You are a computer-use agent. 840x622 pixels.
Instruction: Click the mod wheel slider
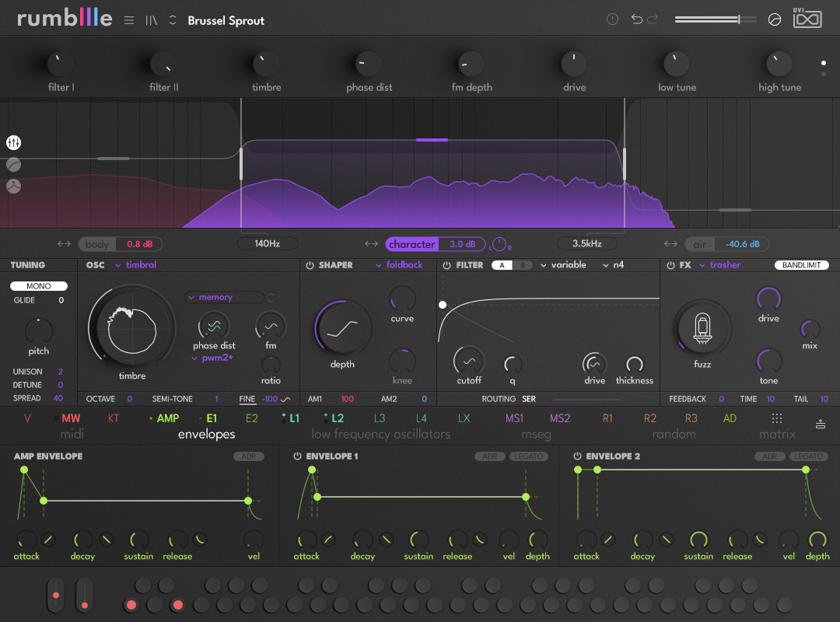click(x=84, y=595)
